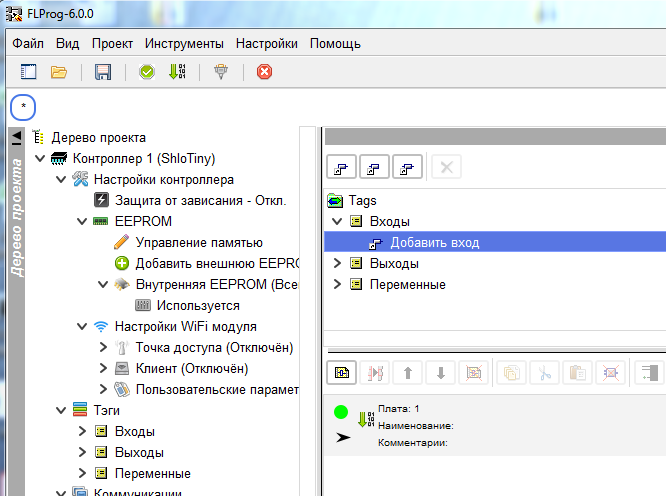Save the project with the floppy disk icon
This screenshot has width=666, height=496.
(x=103, y=72)
